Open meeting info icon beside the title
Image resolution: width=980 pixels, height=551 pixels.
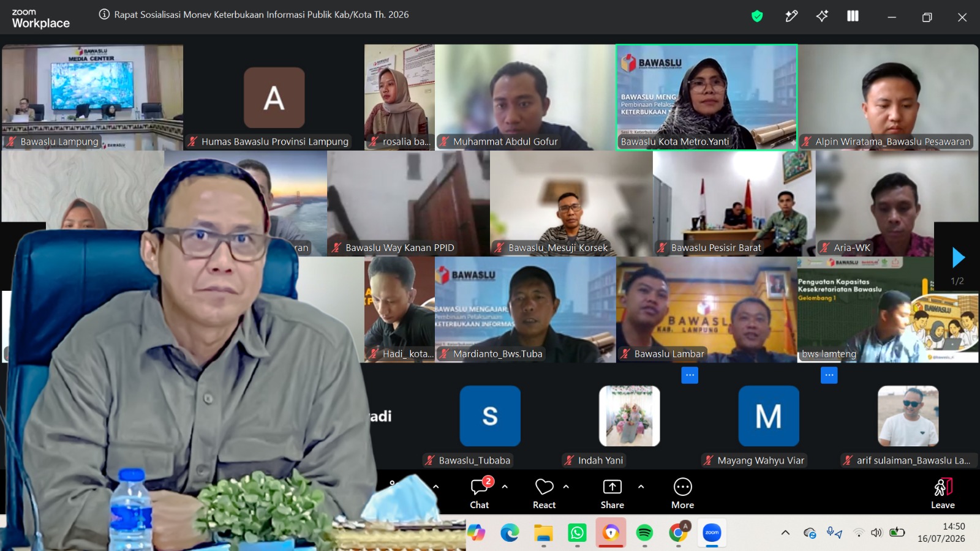tap(104, 14)
